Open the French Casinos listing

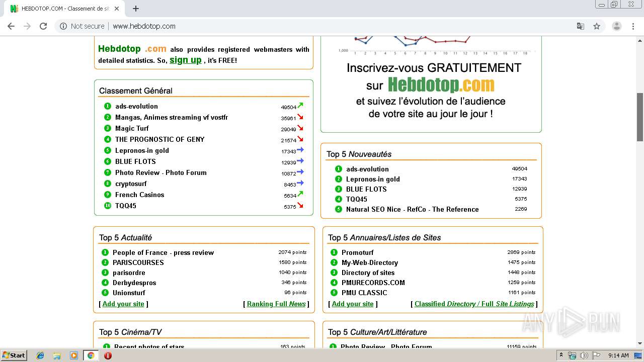pyautogui.click(x=139, y=195)
